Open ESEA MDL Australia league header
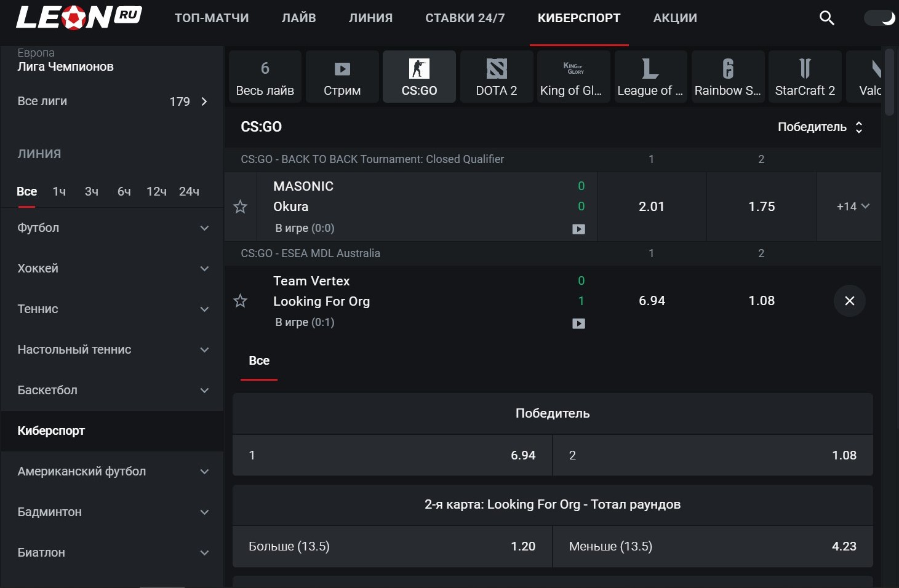 pyautogui.click(x=310, y=253)
